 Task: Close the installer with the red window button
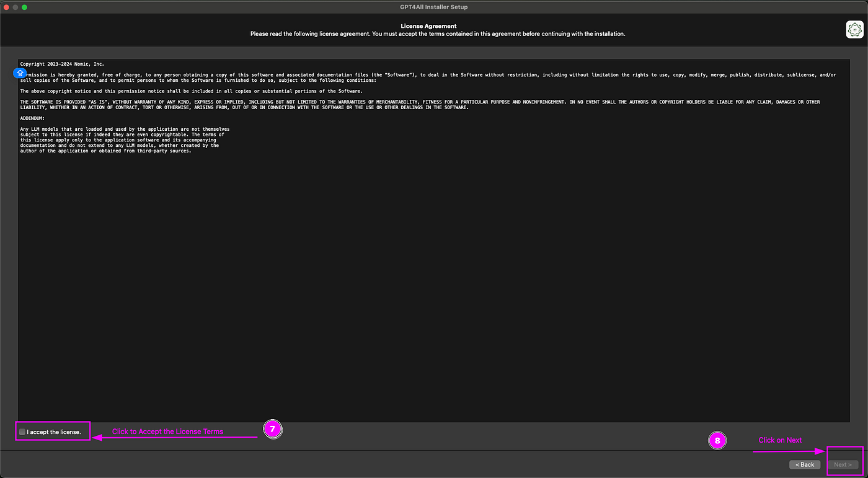[x=7, y=7]
